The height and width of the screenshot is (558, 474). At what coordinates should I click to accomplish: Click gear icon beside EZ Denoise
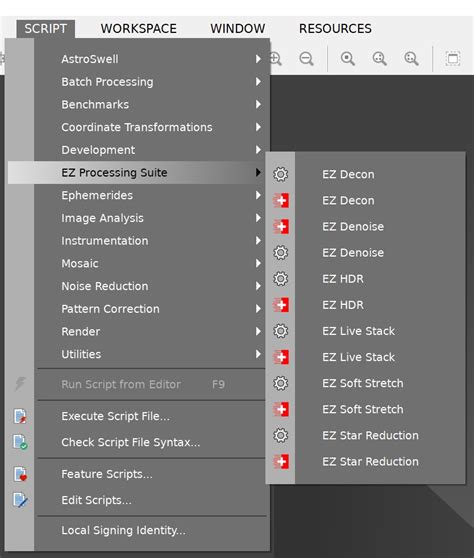281,253
